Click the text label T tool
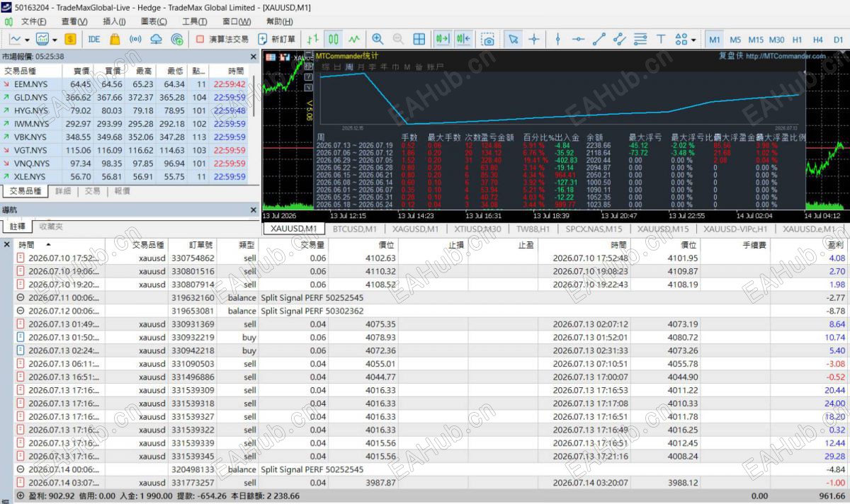The height and width of the screenshot is (504, 850). pyautogui.click(x=661, y=40)
